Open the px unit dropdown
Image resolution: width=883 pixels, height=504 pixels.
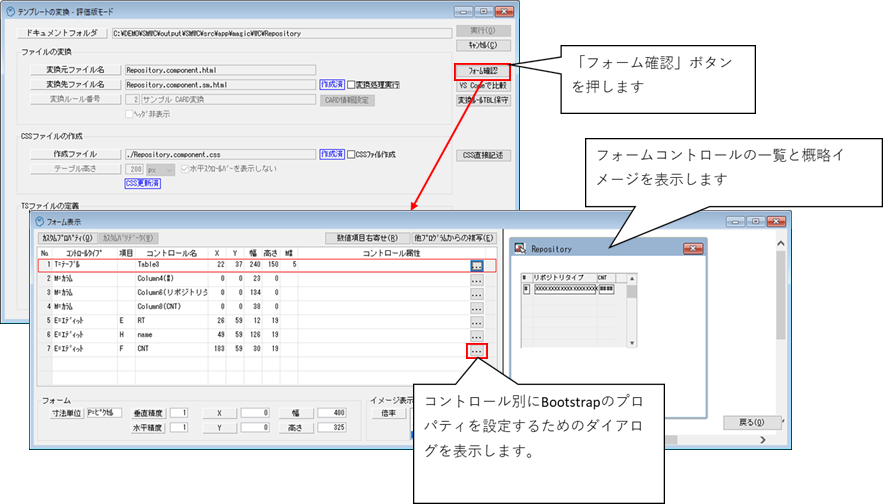[168, 169]
